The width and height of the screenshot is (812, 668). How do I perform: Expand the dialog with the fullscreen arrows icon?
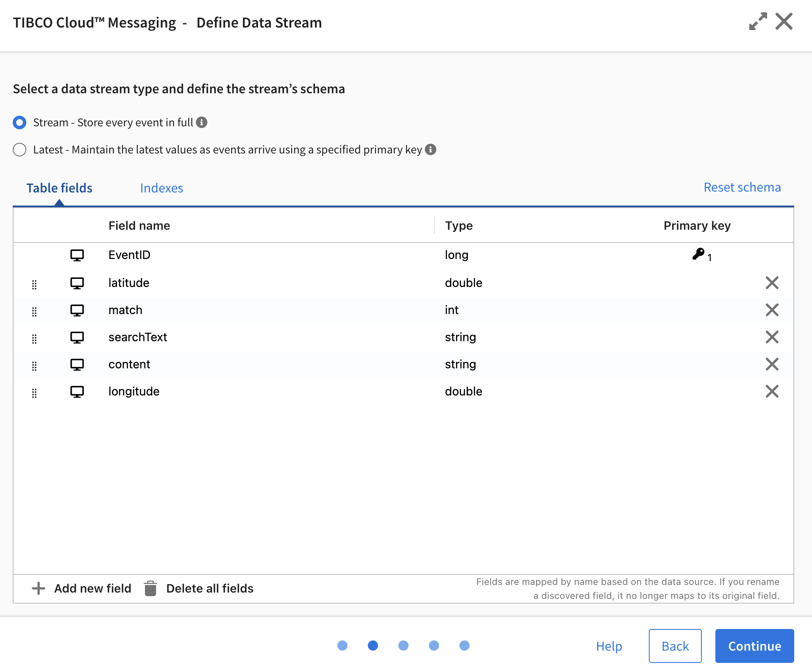tap(758, 21)
